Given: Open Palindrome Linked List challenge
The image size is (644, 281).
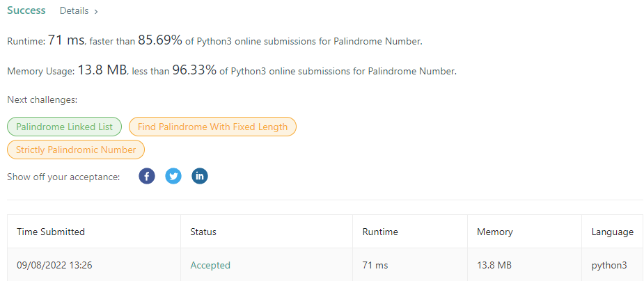Looking at the screenshot, I should (65, 127).
